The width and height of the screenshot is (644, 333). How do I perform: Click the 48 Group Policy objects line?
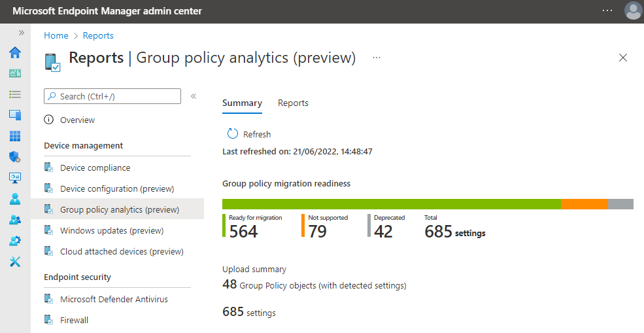coord(314,285)
